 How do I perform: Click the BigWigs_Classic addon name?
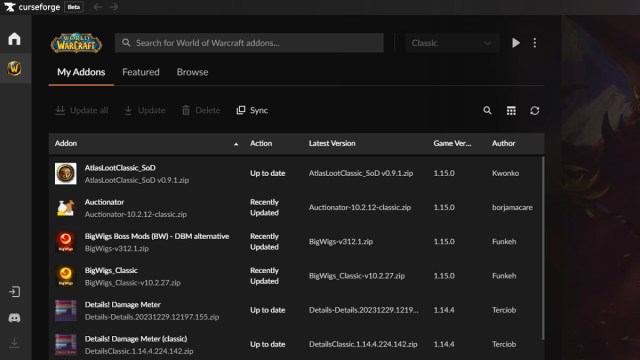pos(111,270)
